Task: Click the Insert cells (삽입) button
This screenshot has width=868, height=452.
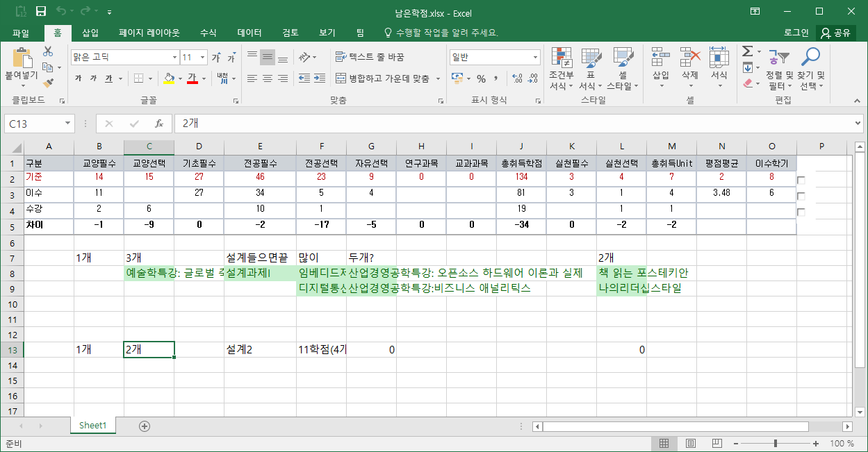Action: tap(661, 69)
